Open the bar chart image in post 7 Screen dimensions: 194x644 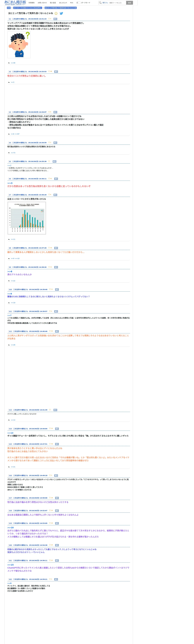click(27, 218)
